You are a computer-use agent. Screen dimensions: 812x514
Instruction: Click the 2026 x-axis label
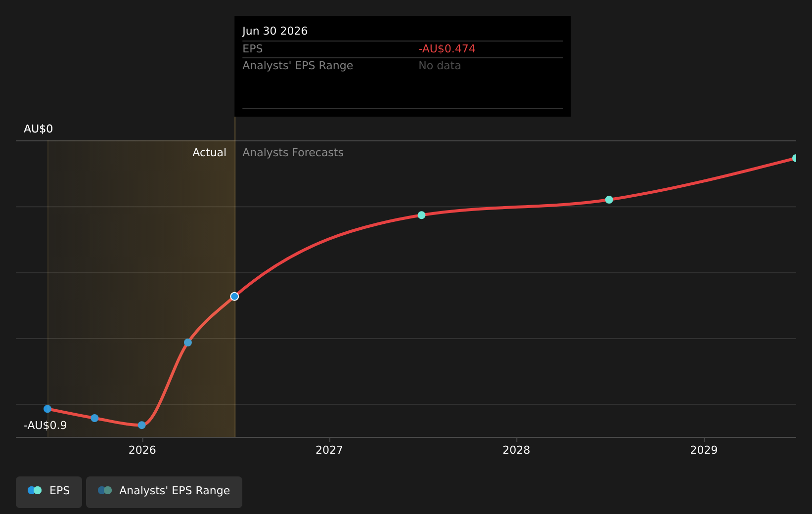[142, 450]
